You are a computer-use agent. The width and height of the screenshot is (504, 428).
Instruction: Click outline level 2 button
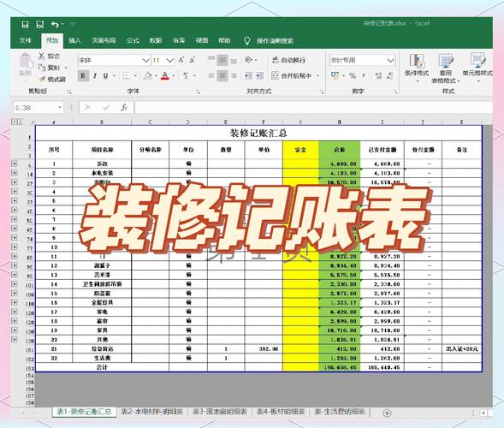pos(20,122)
